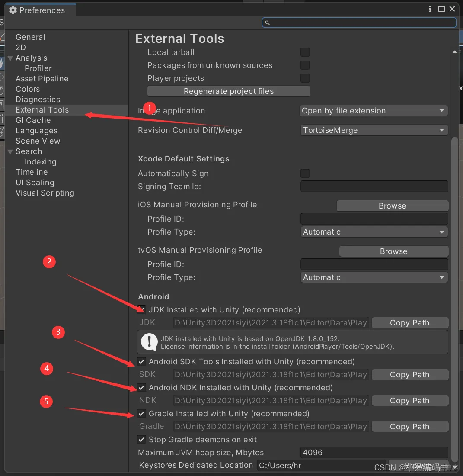
Task: Copy the Gradle path
Action: click(x=410, y=427)
